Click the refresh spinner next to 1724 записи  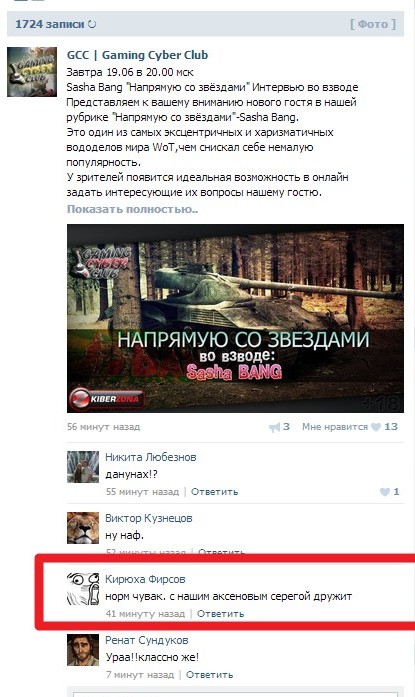click(x=92, y=24)
